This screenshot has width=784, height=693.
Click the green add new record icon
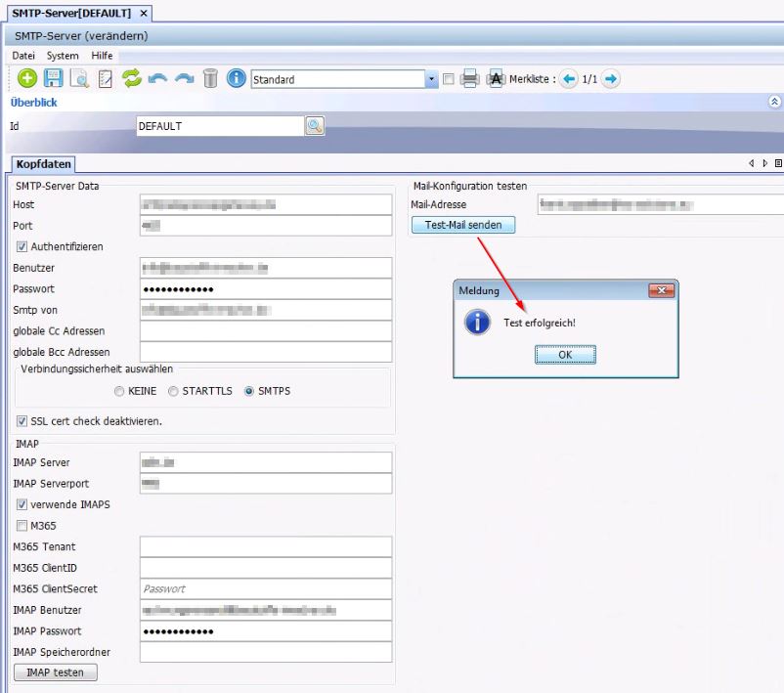click(x=27, y=79)
